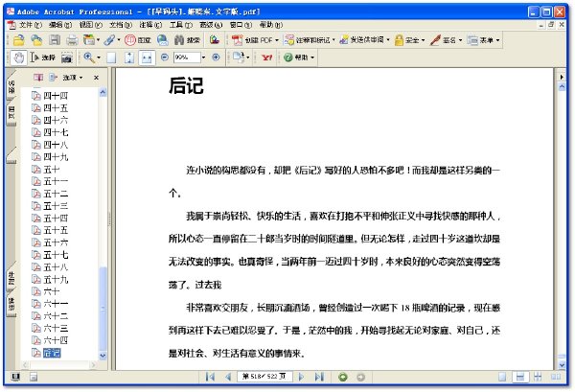Select the Zoom In magnifier tool
The height and width of the screenshot is (392, 575).
point(89,58)
